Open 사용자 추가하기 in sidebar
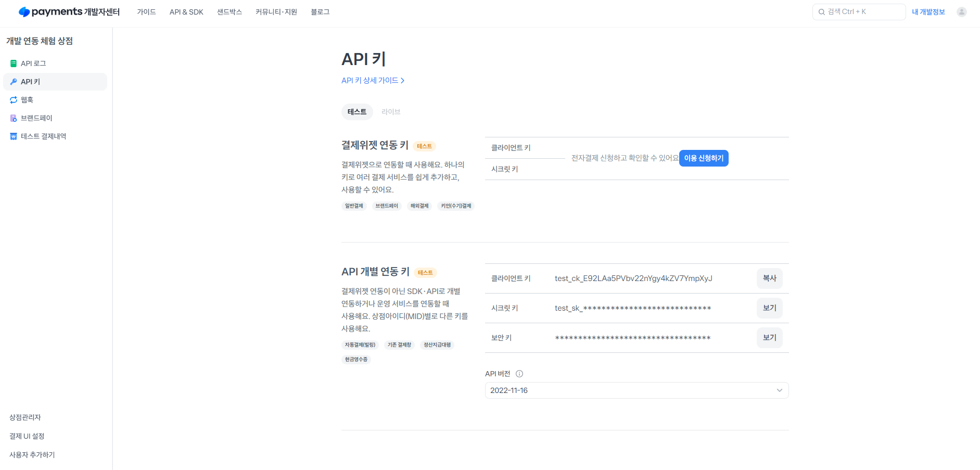This screenshot has width=980, height=470. coord(32,455)
